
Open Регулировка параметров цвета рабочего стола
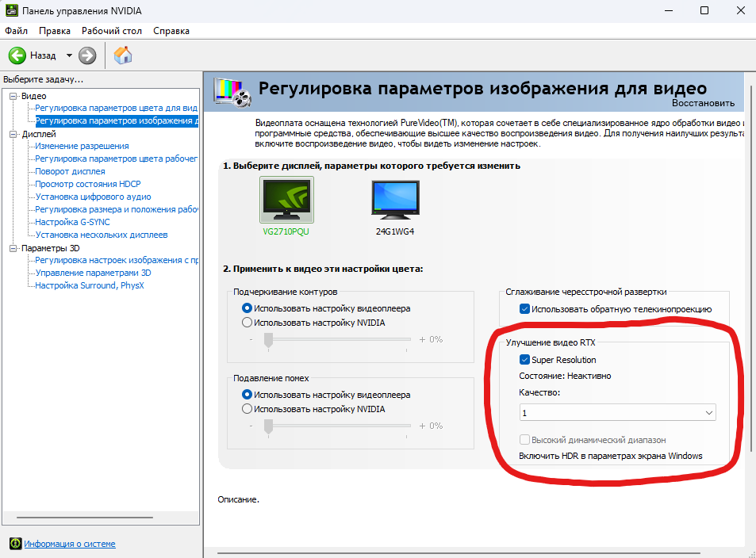coord(116,159)
